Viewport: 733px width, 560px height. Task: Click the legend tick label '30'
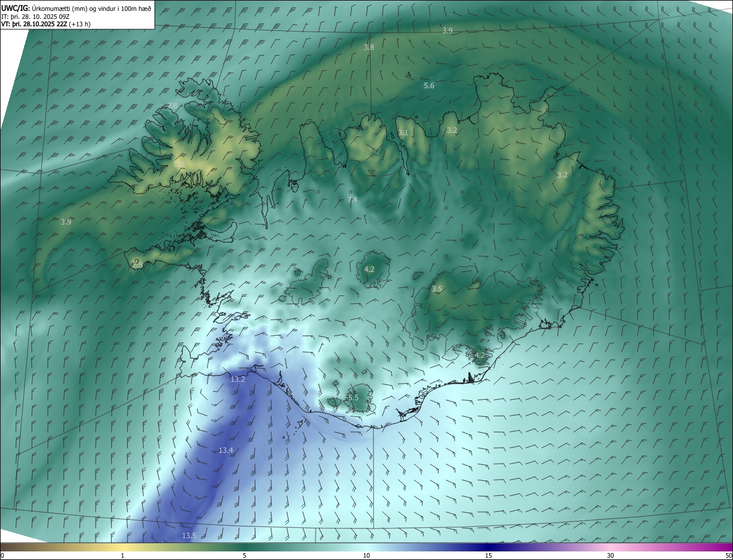(x=610, y=556)
